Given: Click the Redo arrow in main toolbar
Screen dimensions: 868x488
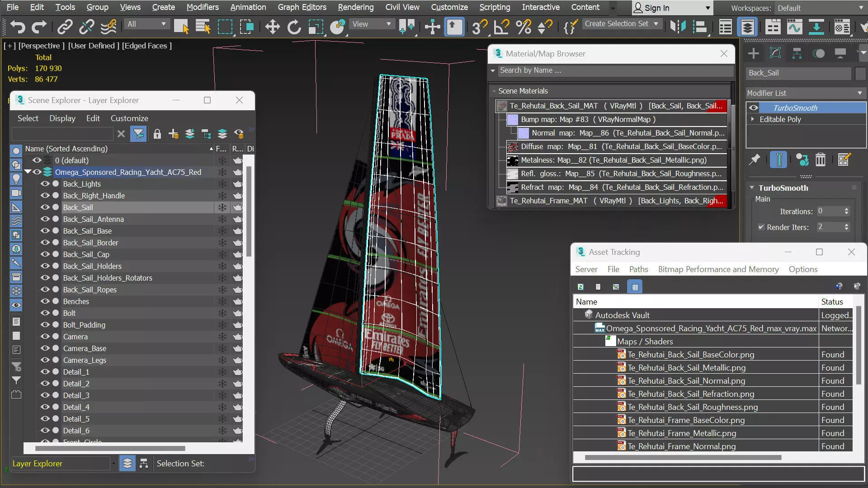Looking at the screenshot, I should coord(39,27).
